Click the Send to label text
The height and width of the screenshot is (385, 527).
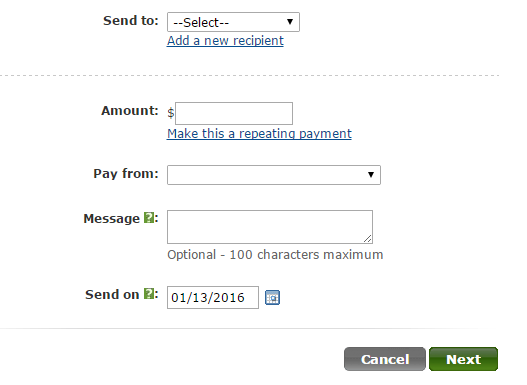coord(130,20)
